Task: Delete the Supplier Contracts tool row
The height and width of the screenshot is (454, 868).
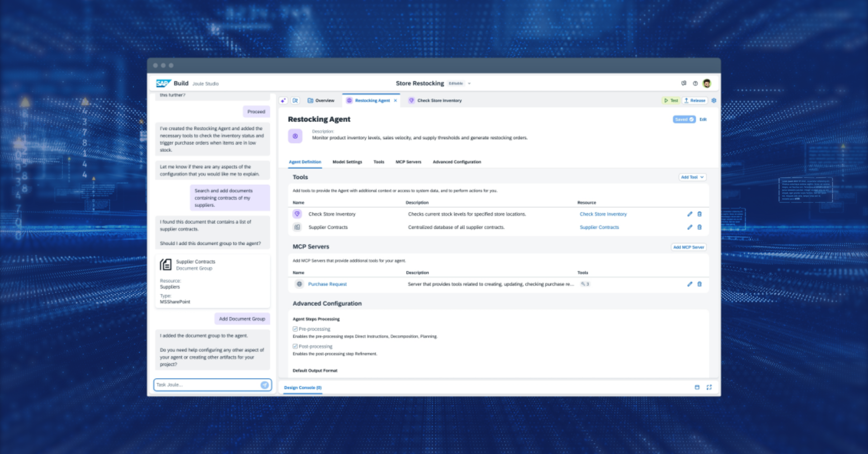Action: pyautogui.click(x=699, y=227)
